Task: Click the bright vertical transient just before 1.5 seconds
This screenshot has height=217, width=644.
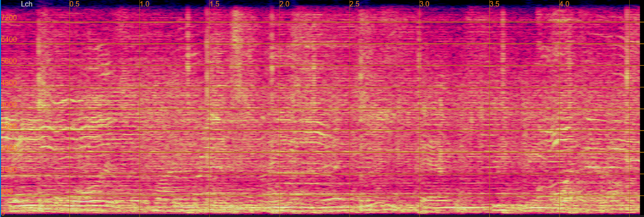Action: 188,44
